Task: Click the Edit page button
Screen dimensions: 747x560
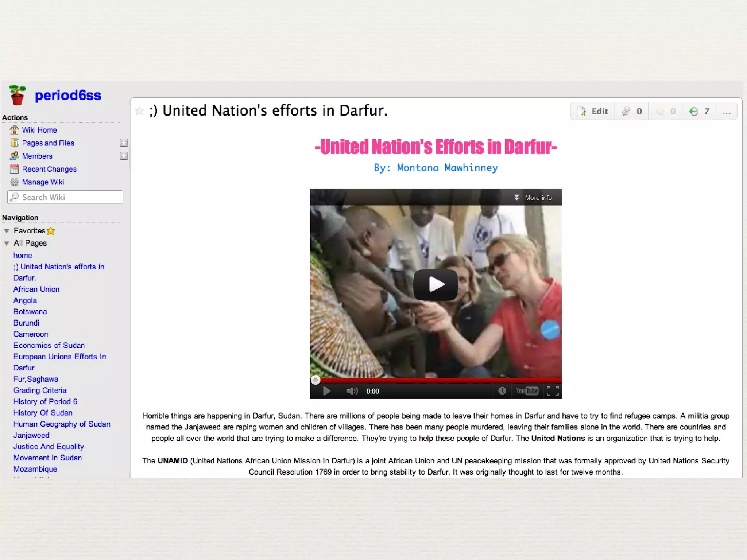Action: pyautogui.click(x=593, y=111)
